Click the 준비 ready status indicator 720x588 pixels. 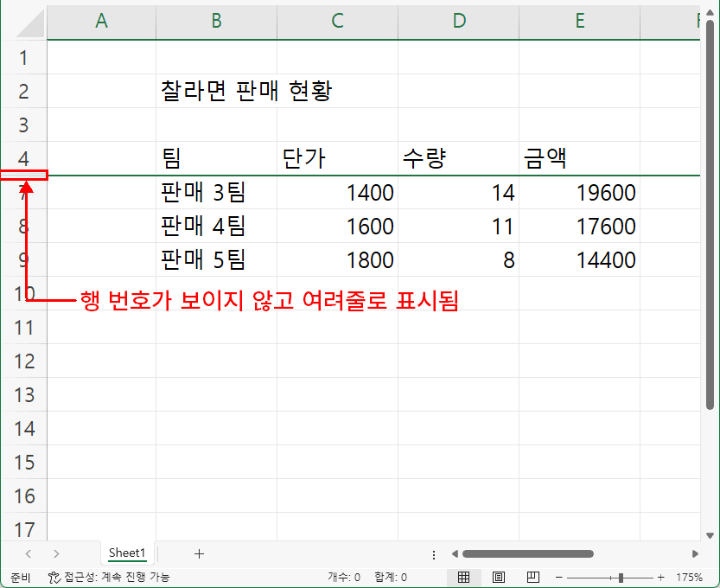click(21, 578)
